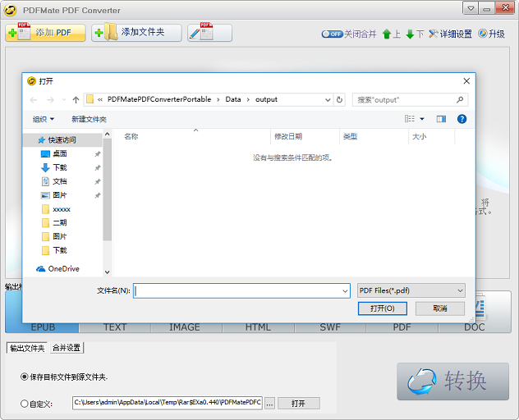Select OneDrive in navigation pane
The image size is (519, 420).
tap(62, 268)
